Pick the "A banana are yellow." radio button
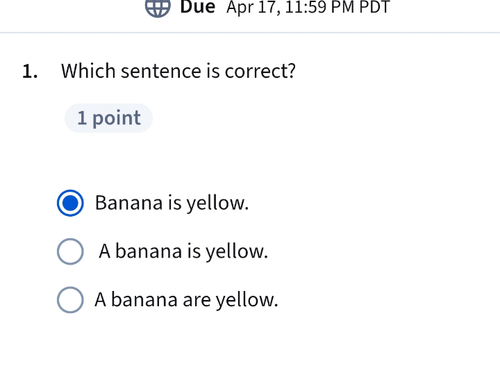This screenshot has width=500, height=366. pos(70,300)
